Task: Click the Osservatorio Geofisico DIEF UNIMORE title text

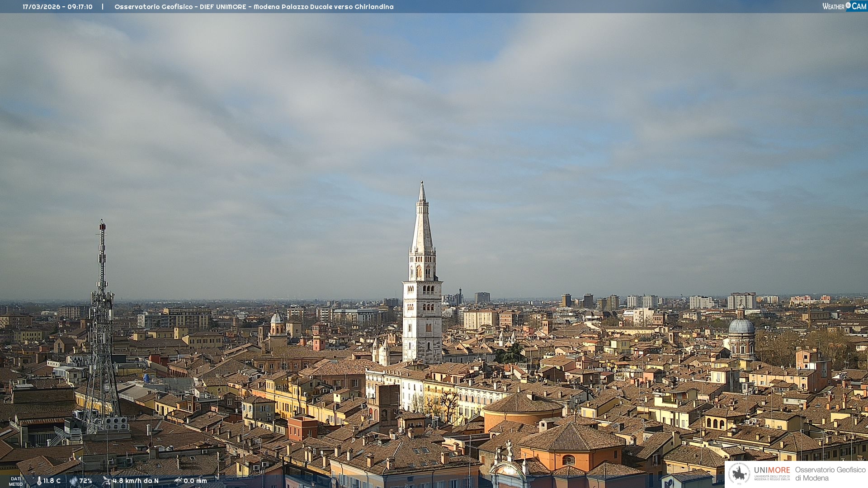Action: pyautogui.click(x=180, y=7)
